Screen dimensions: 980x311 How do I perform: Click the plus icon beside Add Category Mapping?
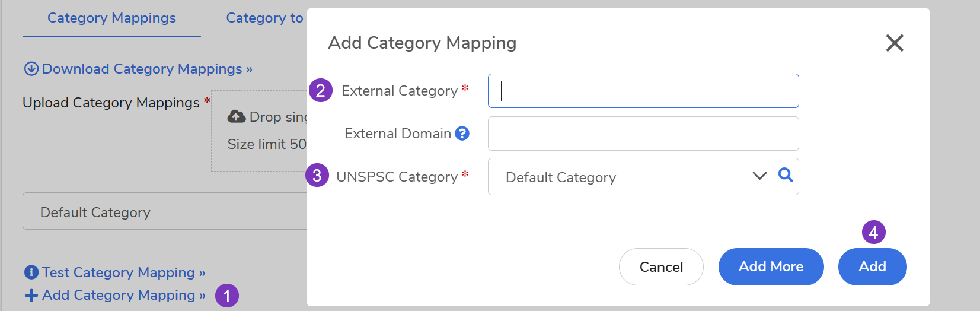pos(31,295)
